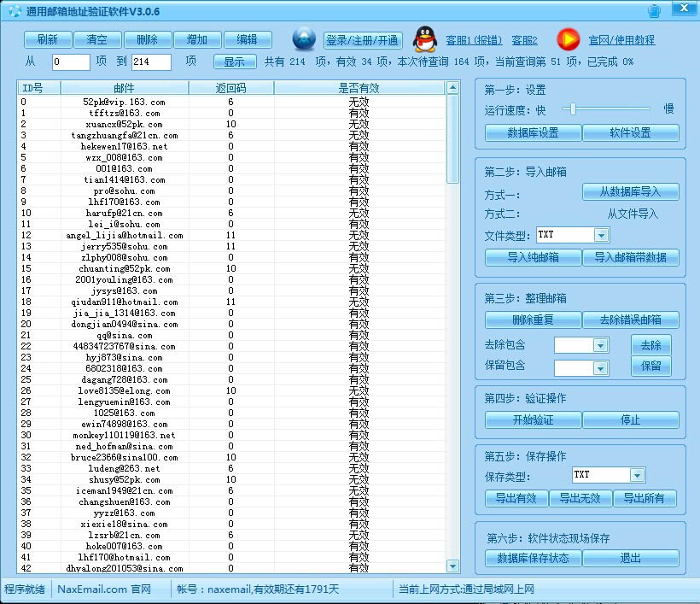Click 从文件导入 import from file
Image resolution: width=700 pixels, height=604 pixels.
[633, 214]
